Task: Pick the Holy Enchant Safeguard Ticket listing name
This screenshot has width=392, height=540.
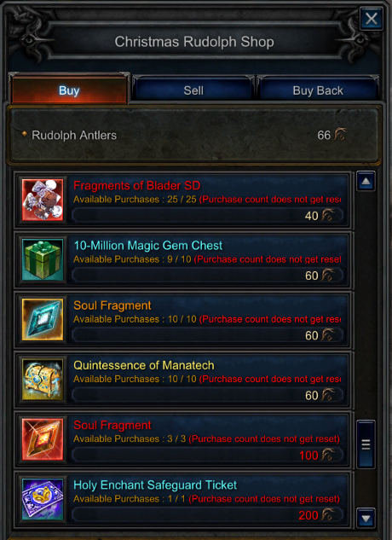Action: coord(155,485)
